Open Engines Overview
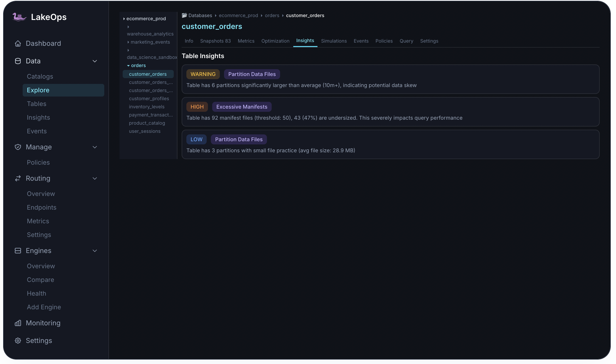The height and width of the screenshot is (364, 616). [x=41, y=266]
